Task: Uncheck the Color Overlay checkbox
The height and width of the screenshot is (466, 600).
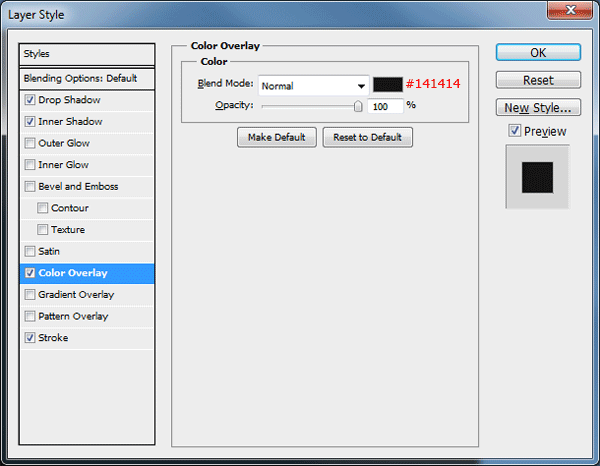Action: click(x=30, y=273)
